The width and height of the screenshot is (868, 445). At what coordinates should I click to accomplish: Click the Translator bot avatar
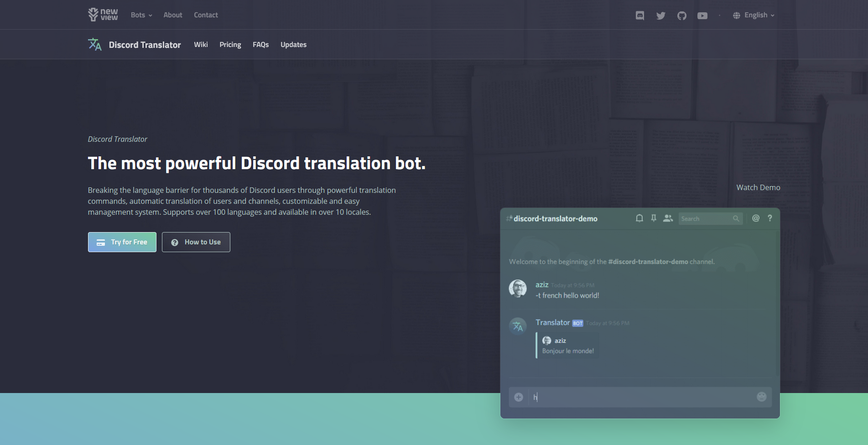518,326
